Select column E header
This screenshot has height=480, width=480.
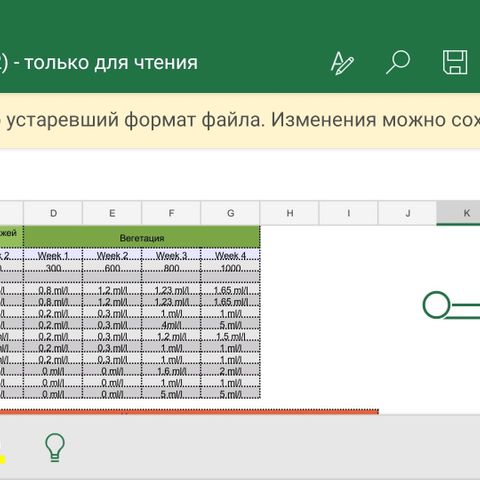tap(112, 213)
